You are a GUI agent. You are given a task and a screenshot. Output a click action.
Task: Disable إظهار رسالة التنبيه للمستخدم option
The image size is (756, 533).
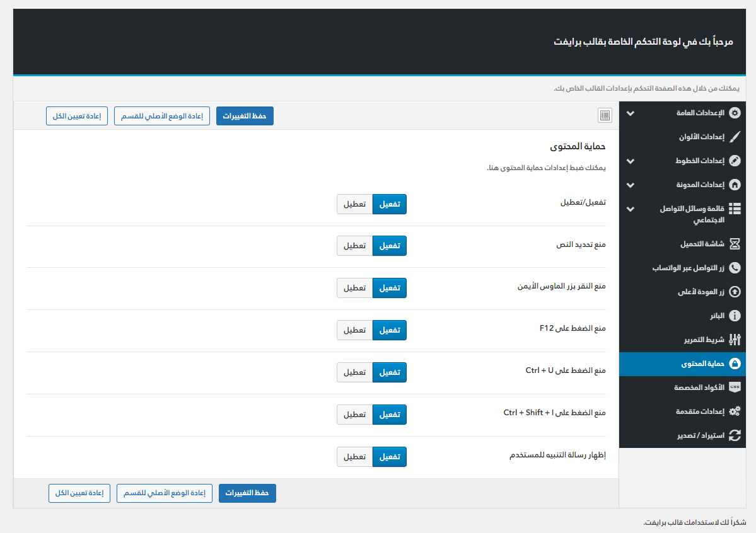(355, 457)
